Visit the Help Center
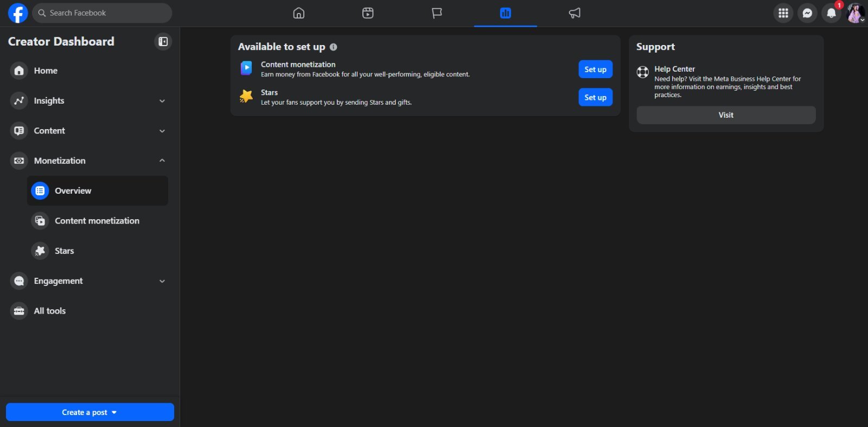The height and width of the screenshot is (427, 868). click(x=726, y=115)
